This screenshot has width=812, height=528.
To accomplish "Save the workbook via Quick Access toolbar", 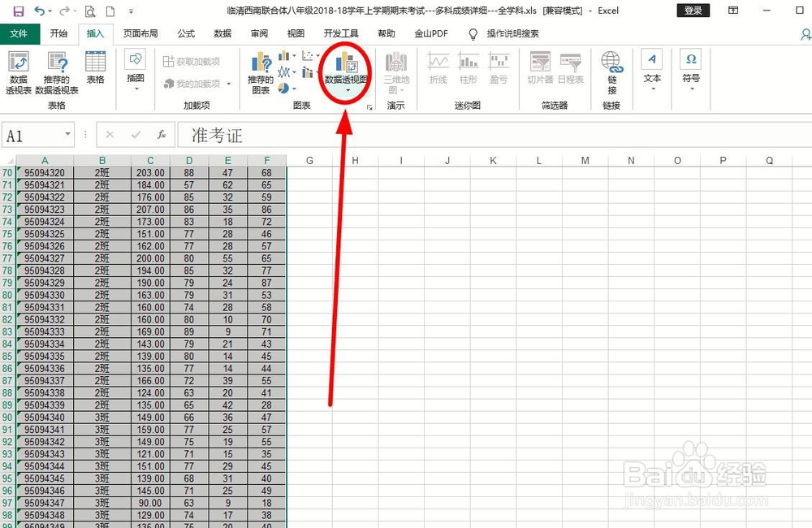I will (x=19, y=11).
